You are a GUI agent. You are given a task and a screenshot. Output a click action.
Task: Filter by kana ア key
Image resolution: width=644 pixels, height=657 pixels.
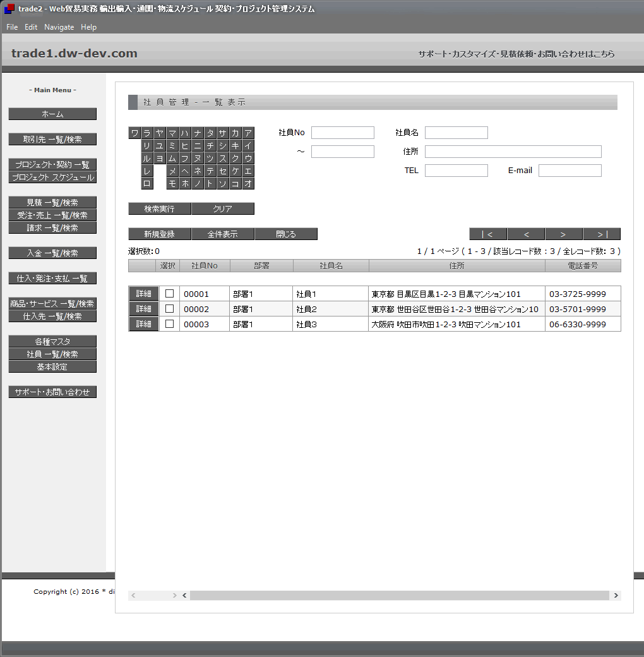coord(248,133)
